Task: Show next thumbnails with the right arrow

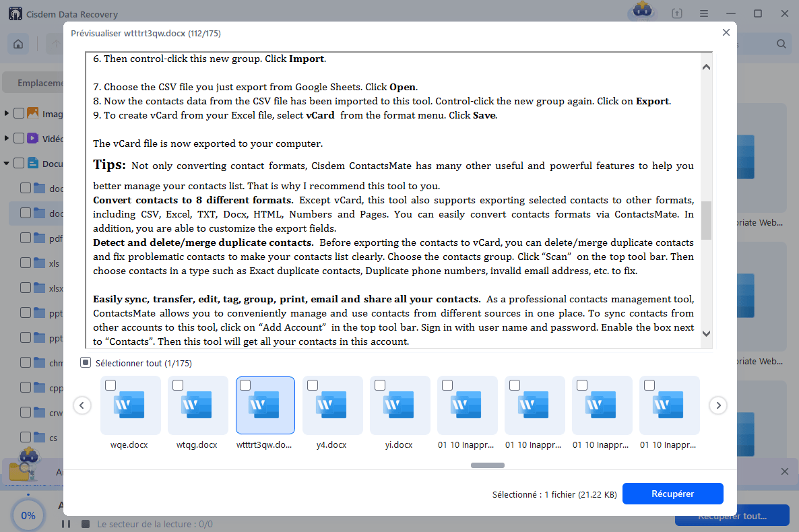Action: pos(718,405)
